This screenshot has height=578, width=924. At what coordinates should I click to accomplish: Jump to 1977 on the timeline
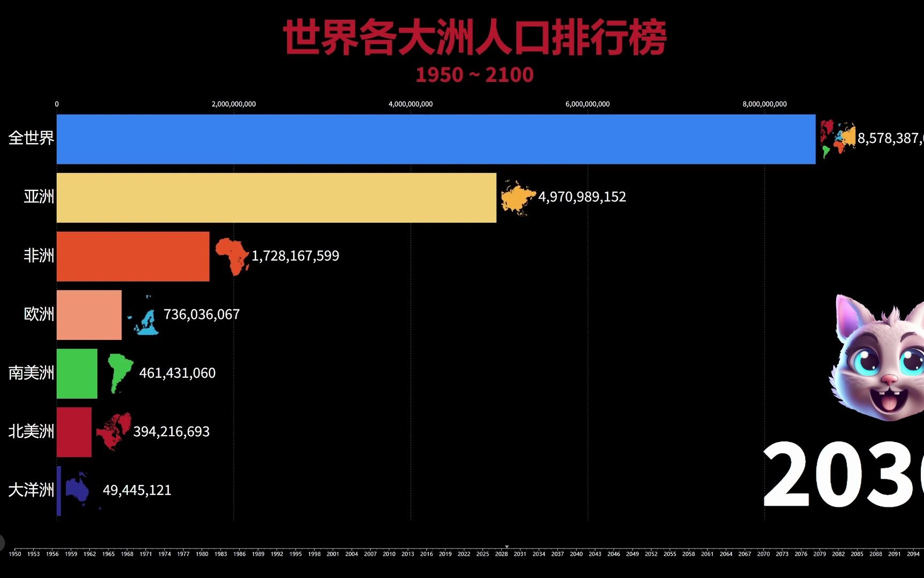[x=183, y=554]
